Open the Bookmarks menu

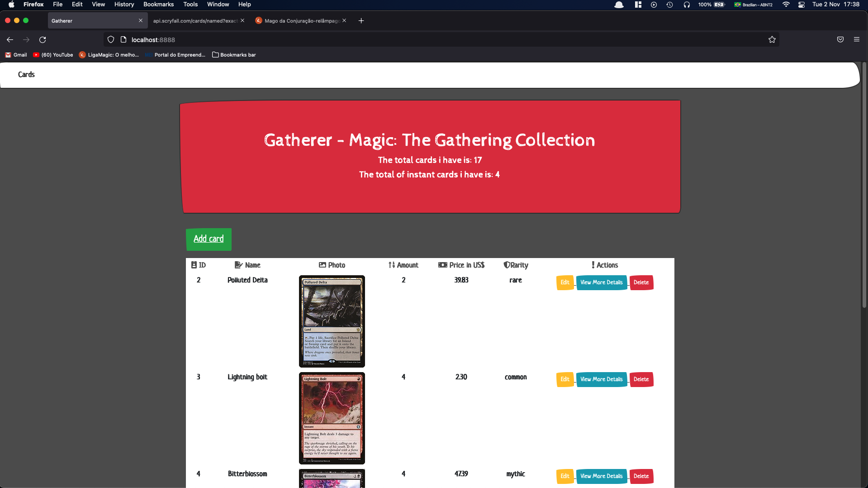click(158, 5)
